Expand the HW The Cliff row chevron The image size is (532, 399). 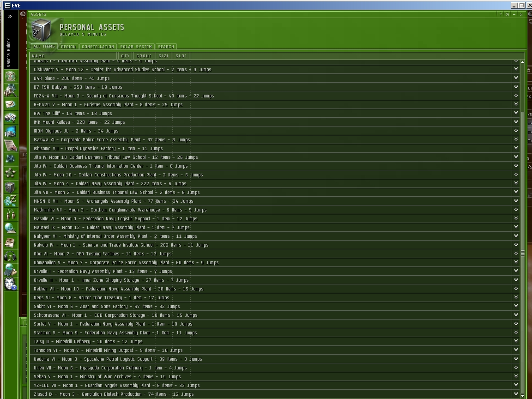point(516,113)
